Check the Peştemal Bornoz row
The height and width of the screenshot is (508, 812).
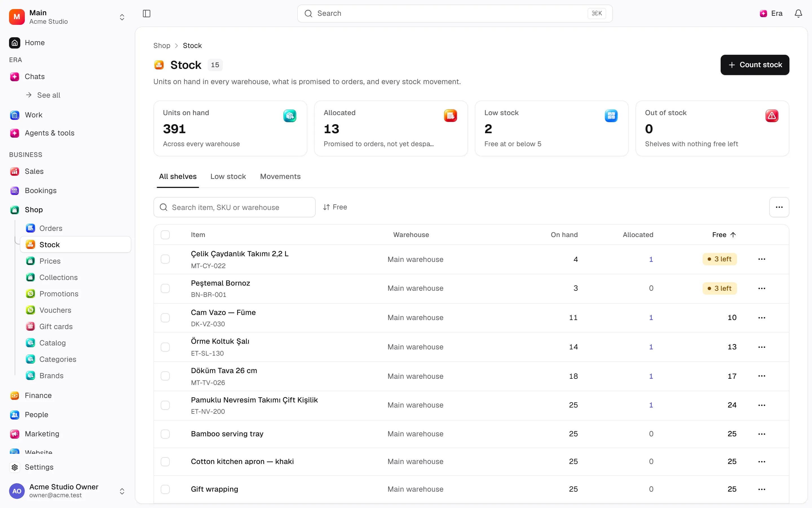click(x=165, y=288)
